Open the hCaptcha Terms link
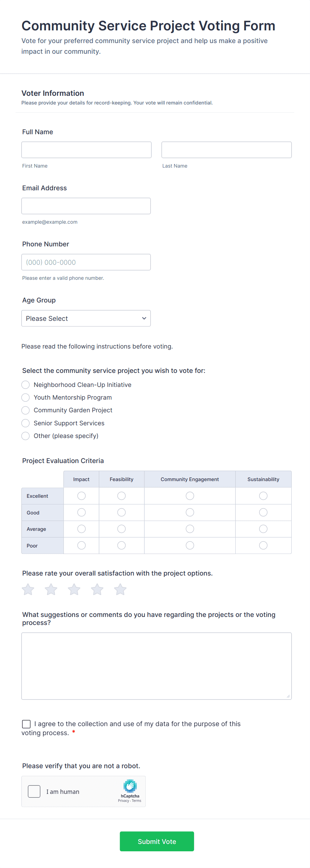Viewport: 310px width, 868px height. 137,801
